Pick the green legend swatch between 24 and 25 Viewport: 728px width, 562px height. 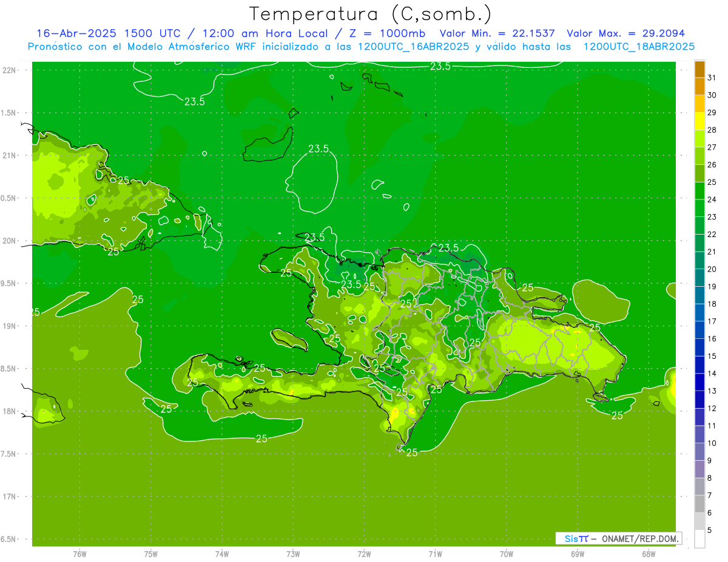tap(699, 191)
